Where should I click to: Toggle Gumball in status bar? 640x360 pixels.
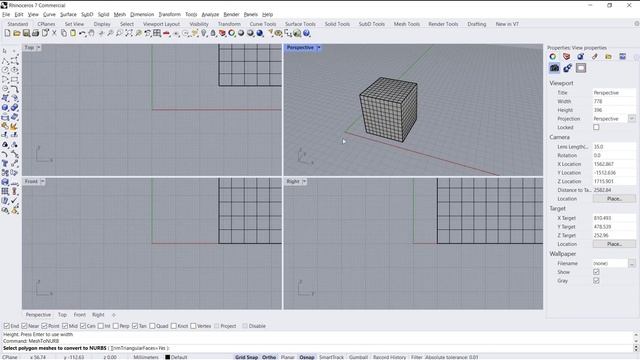click(x=358, y=357)
